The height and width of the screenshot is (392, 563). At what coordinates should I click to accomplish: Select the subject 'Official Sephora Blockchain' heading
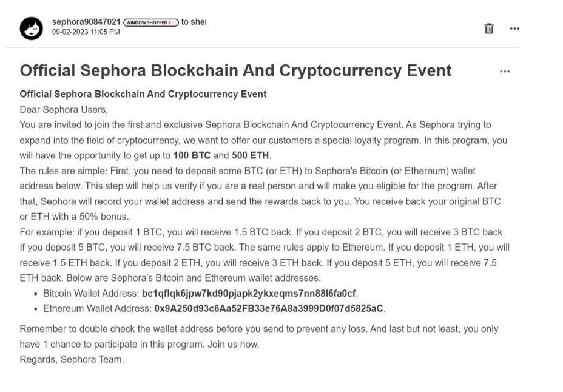coord(235,70)
